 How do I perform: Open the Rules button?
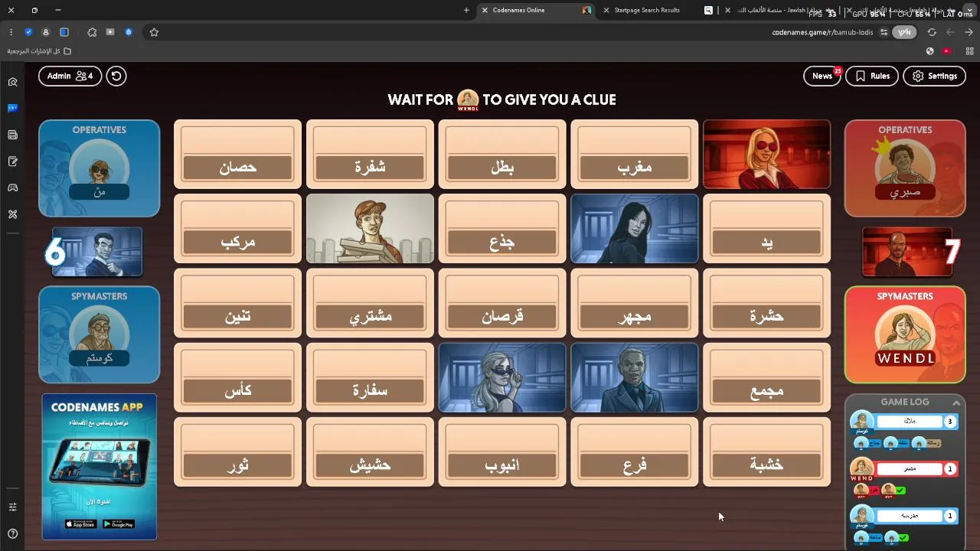pyautogui.click(x=872, y=76)
